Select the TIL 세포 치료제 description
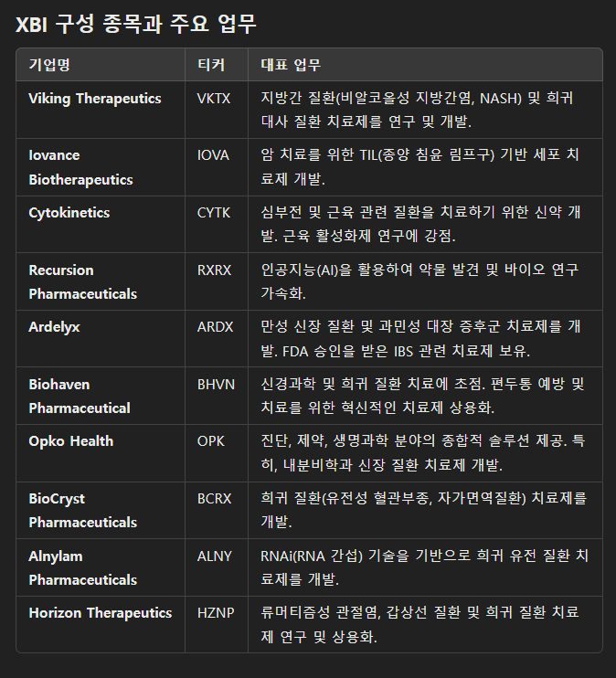616x678 pixels. pyautogui.click(x=420, y=167)
